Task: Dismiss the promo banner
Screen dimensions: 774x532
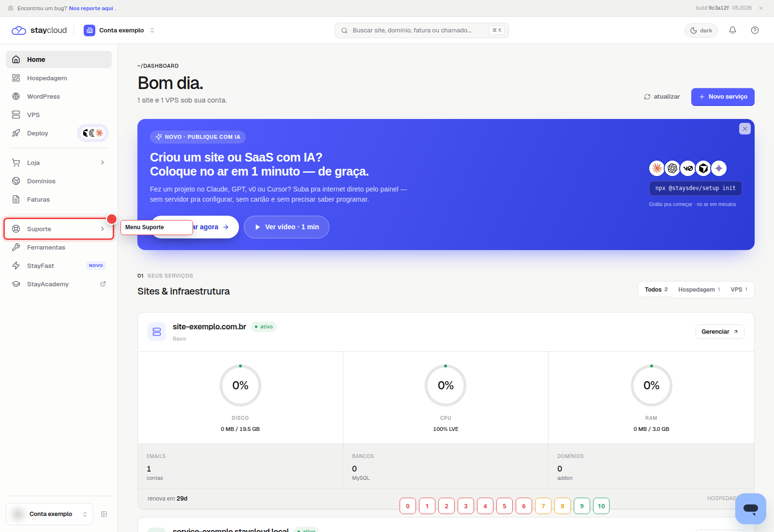Action: pos(745,129)
